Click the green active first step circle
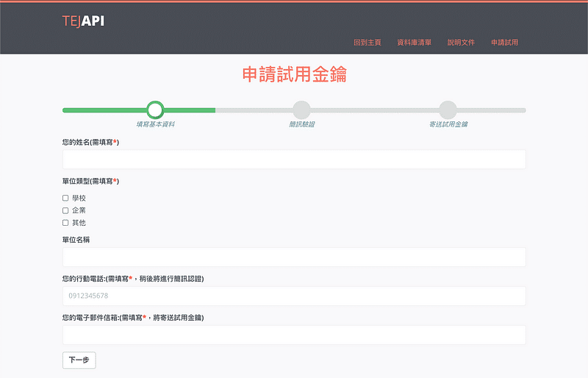 pyautogui.click(x=155, y=110)
